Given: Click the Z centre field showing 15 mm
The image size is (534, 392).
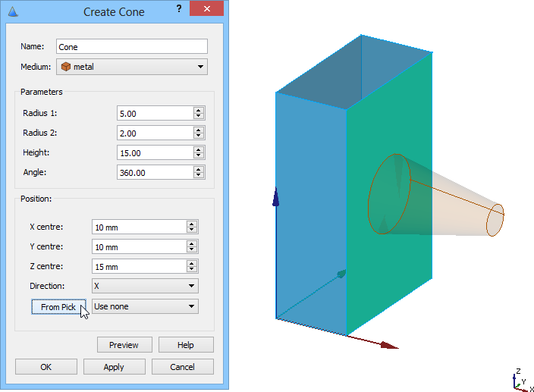Looking at the screenshot, I should tap(140, 266).
